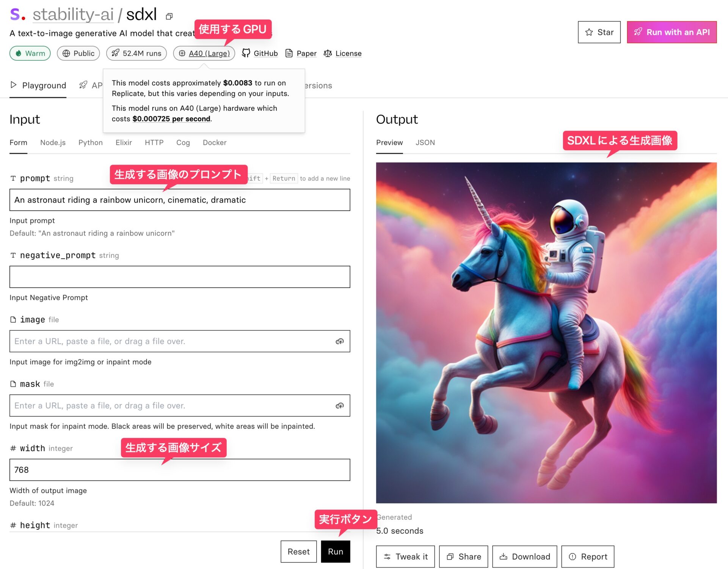Download the generated image
This screenshot has width=728, height=569.
[524, 556]
